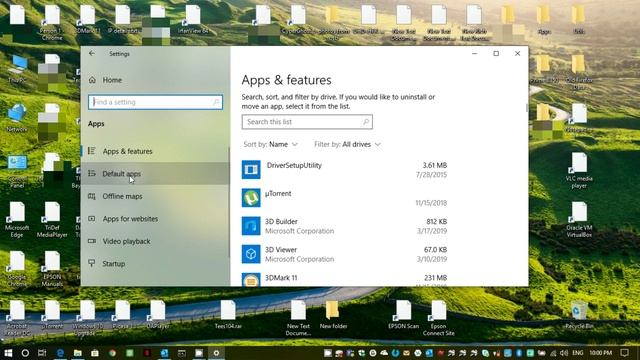This screenshot has height=360, width=640.
Task: Open the Windows Start menu
Action: coord(8,353)
